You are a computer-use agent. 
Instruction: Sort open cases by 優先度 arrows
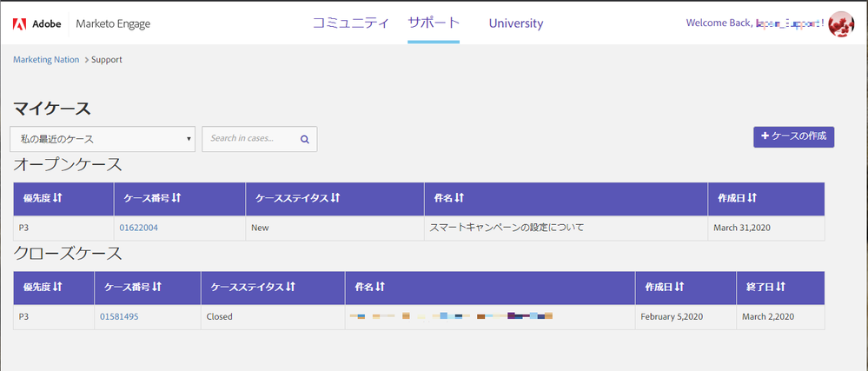(x=58, y=198)
